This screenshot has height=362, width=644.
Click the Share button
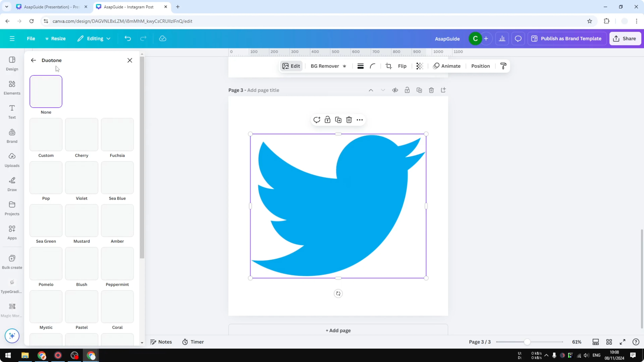click(x=625, y=38)
